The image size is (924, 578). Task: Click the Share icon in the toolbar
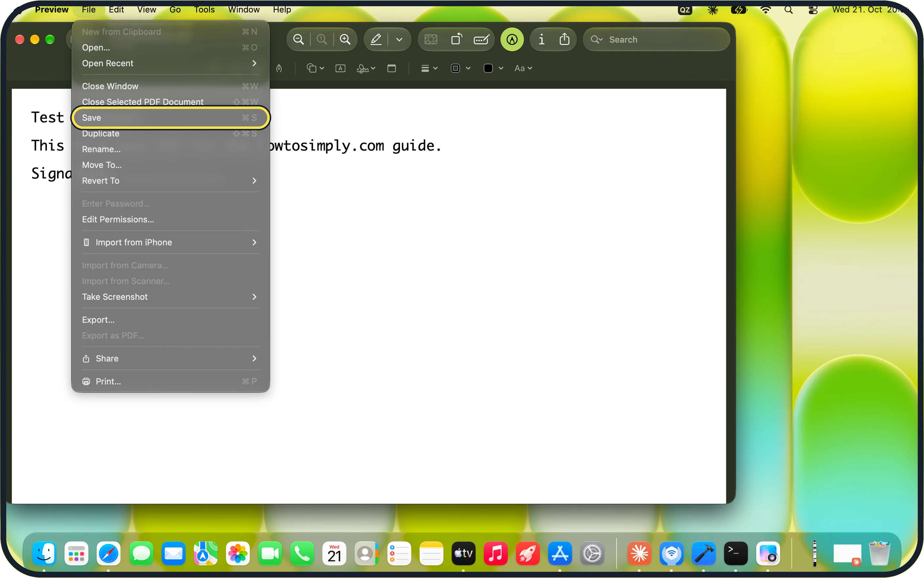pos(564,39)
